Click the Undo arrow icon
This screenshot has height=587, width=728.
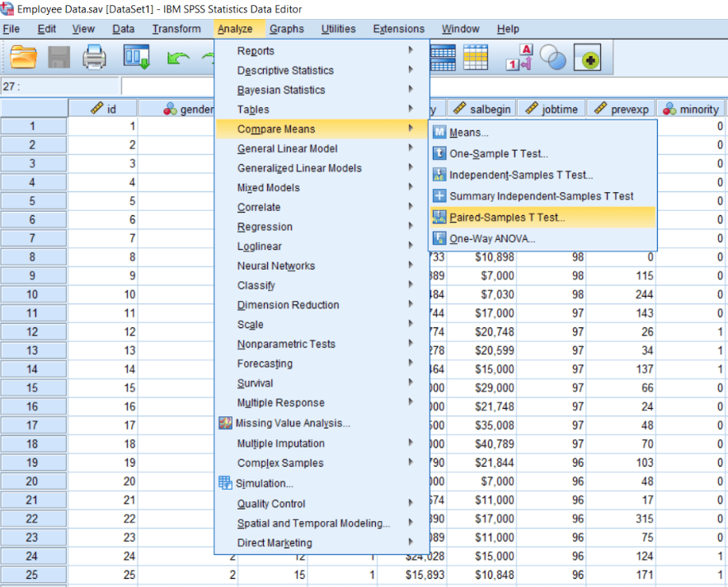[178, 58]
